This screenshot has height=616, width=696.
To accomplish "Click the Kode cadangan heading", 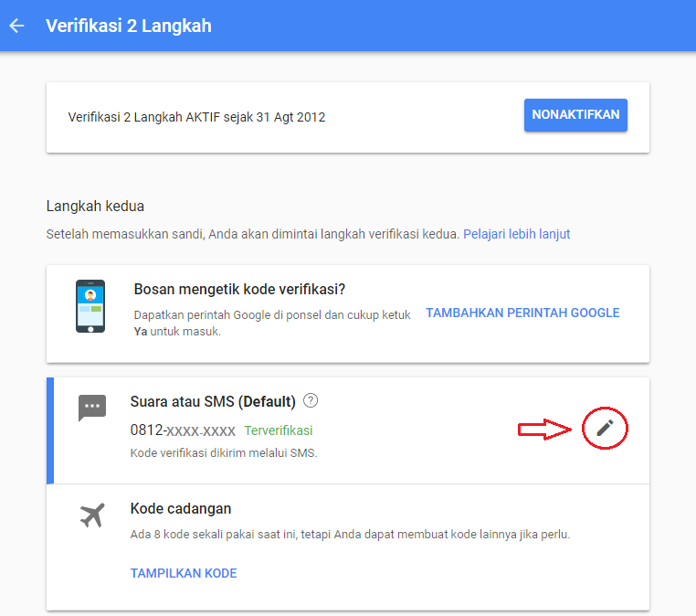I will pyautogui.click(x=181, y=508).
